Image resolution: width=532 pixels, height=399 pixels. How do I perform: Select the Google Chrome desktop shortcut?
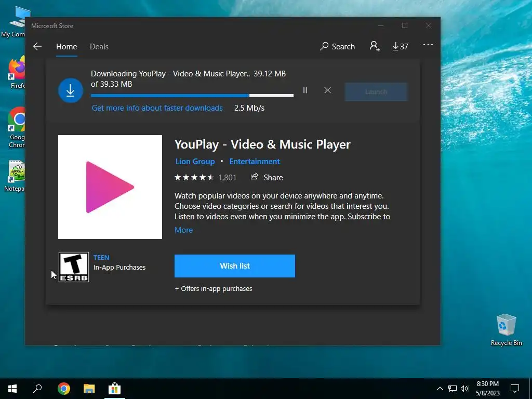17,128
